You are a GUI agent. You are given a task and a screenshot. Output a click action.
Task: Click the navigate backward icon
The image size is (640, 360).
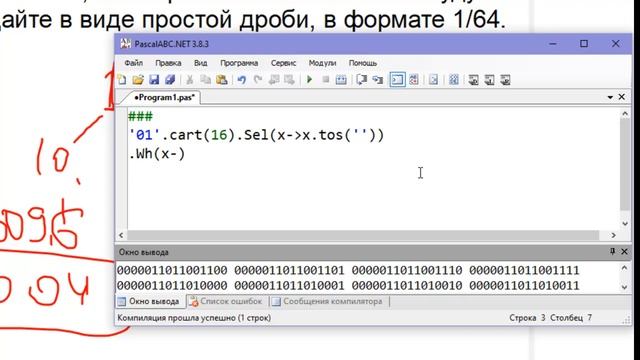pos(274,80)
